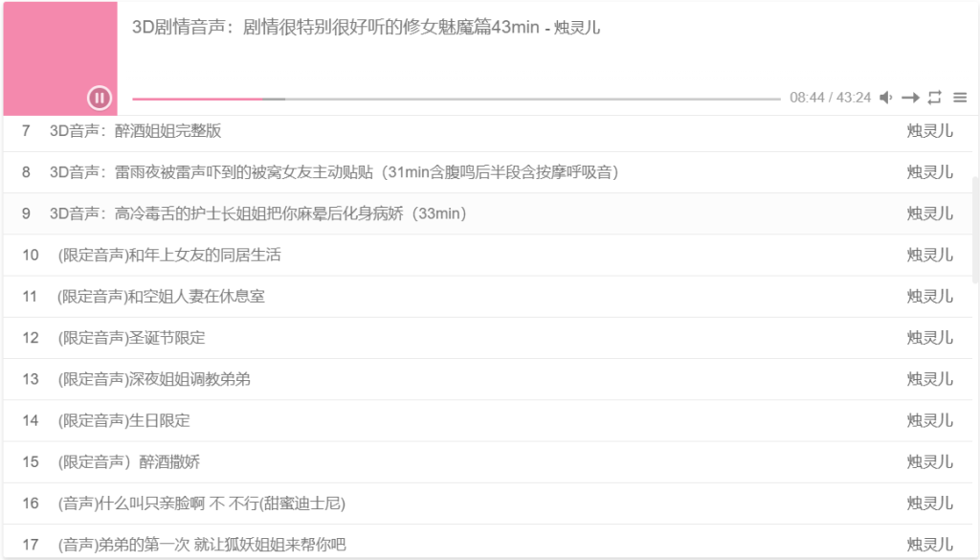Play track 16 甜蜜迪士尼
Screen dimensions: 980x560
pos(487,504)
